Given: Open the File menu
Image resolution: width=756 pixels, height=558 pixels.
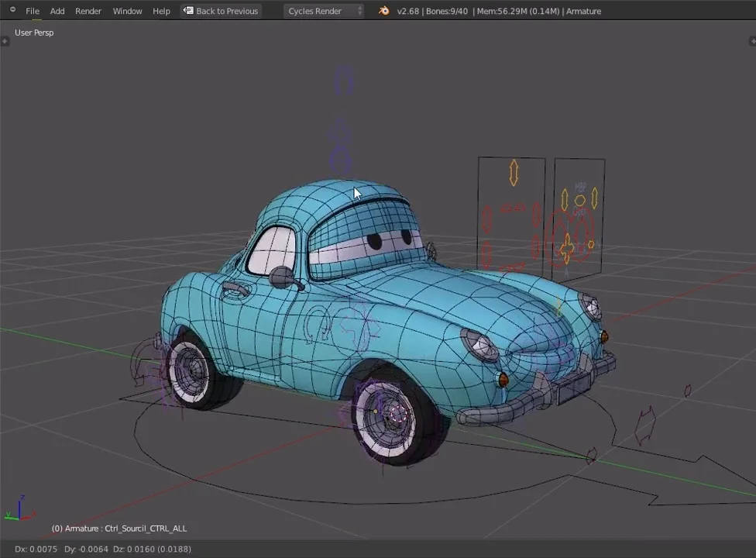Looking at the screenshot, I should (x=33, y=11).
